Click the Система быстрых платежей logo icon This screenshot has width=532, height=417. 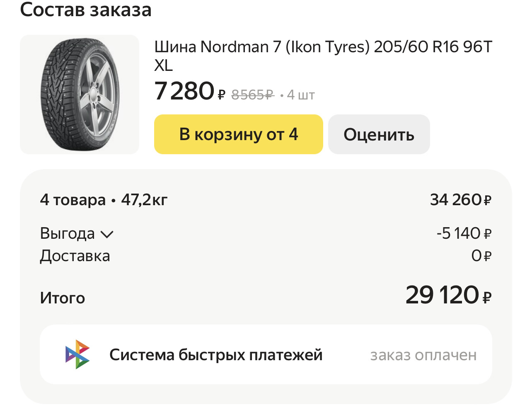coord(77,355)
